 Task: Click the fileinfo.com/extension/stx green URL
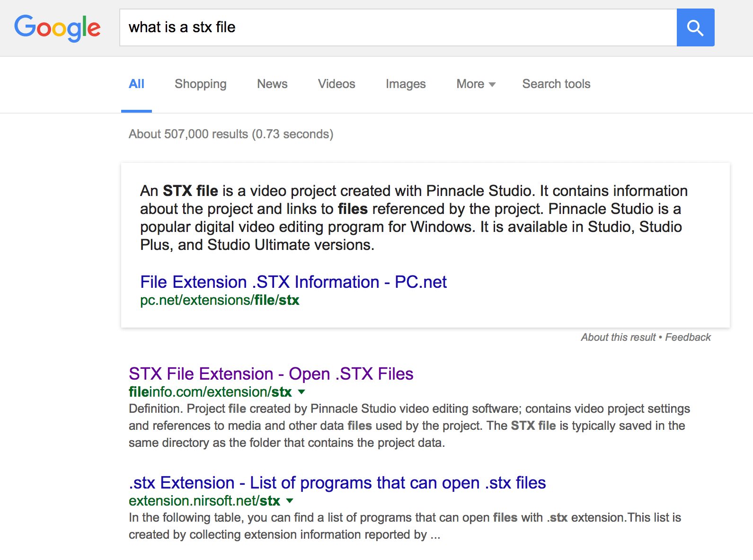210,392
